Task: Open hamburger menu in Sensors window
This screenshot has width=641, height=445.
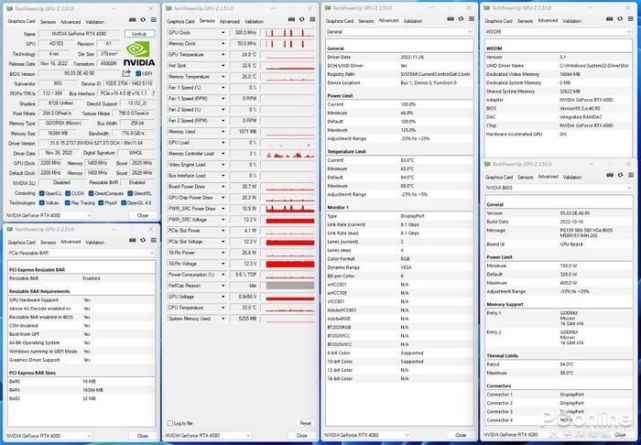Action: coord(312,19)
